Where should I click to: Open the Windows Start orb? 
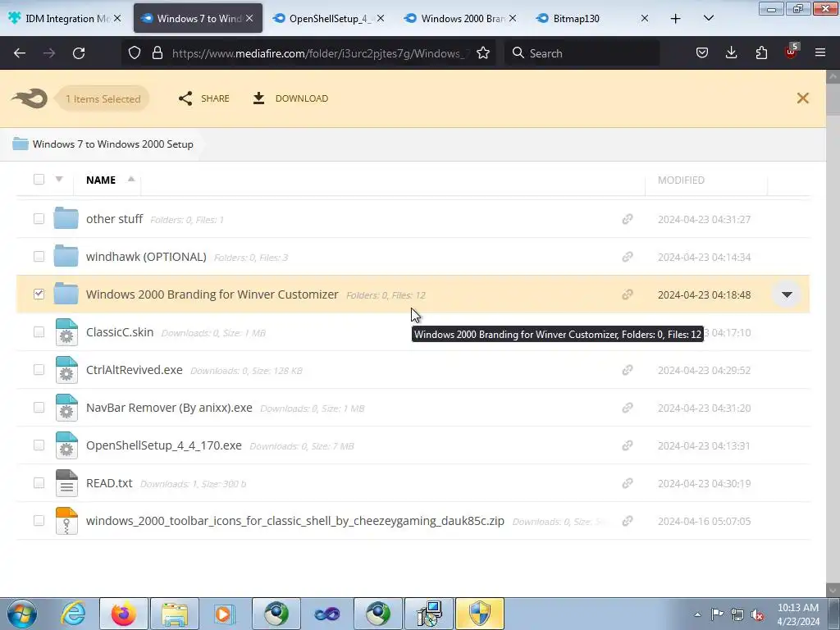22,614
